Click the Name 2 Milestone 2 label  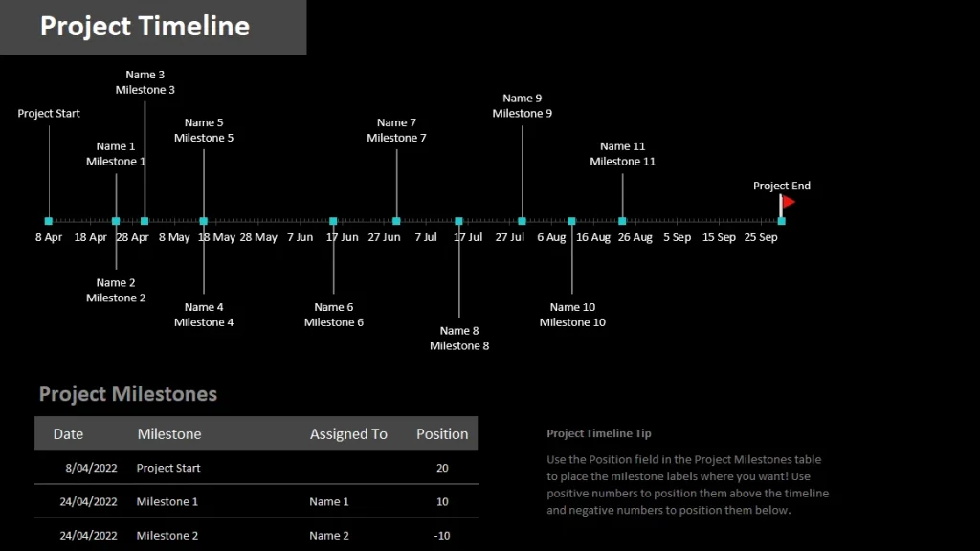(116, 291)
